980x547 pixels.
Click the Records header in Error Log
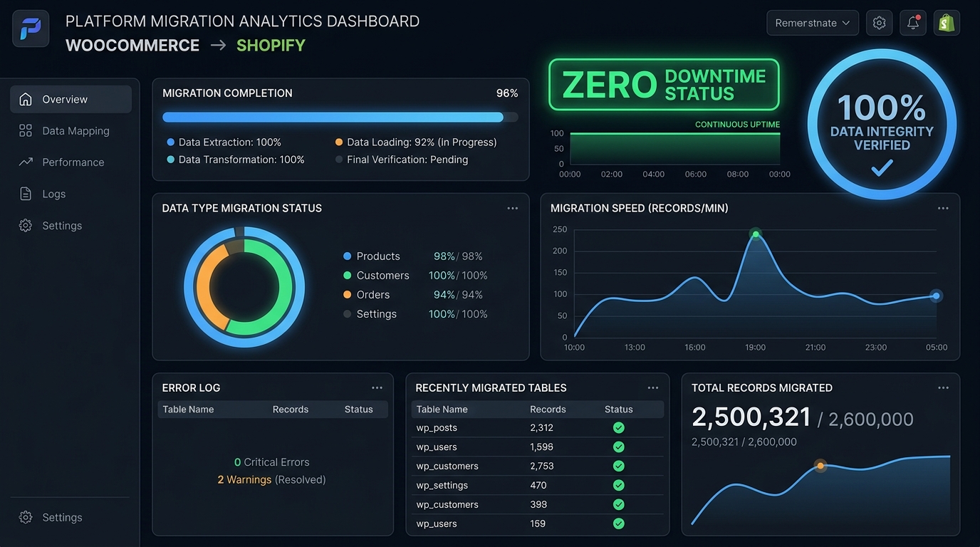[x=291, y=410]
